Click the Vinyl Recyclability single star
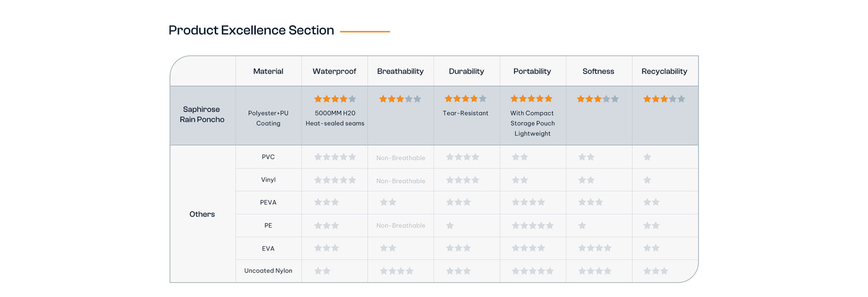868x297 pixels. (x=647, y=180)
